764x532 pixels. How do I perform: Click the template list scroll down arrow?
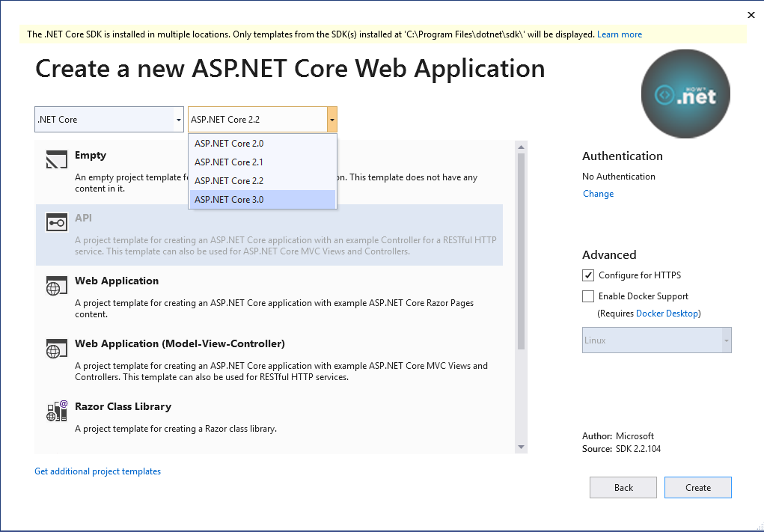click(x=521, y=447)
